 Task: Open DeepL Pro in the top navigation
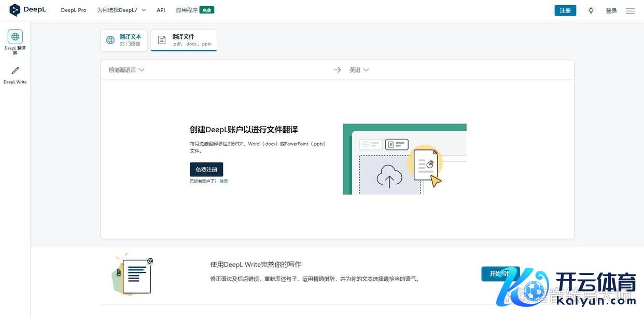coord(74,10)
